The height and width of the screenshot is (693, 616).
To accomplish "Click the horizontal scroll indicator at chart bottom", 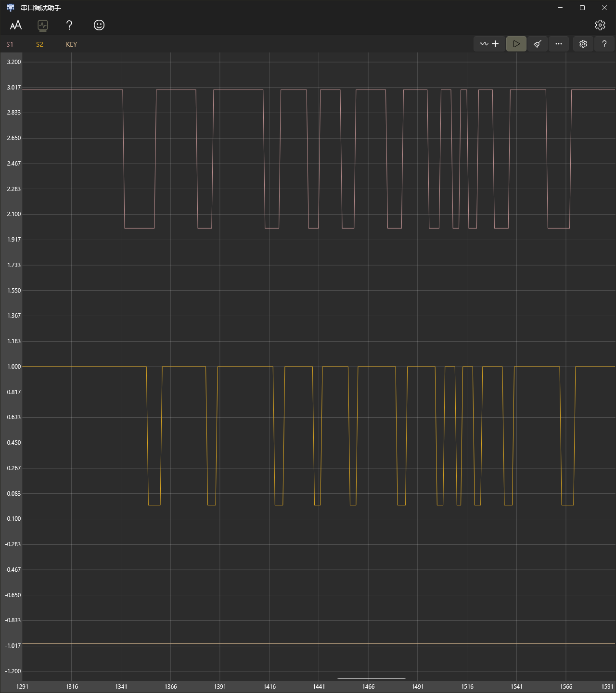I will point(372,679).
